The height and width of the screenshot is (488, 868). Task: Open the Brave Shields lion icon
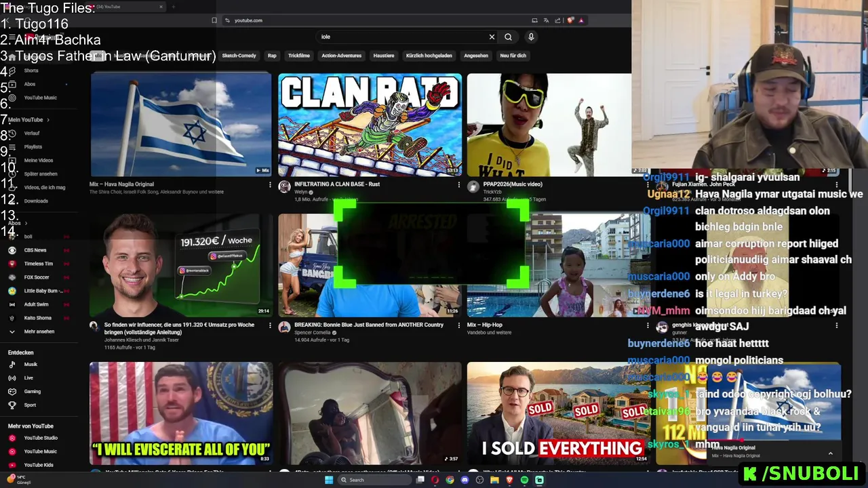pos(570,20)
